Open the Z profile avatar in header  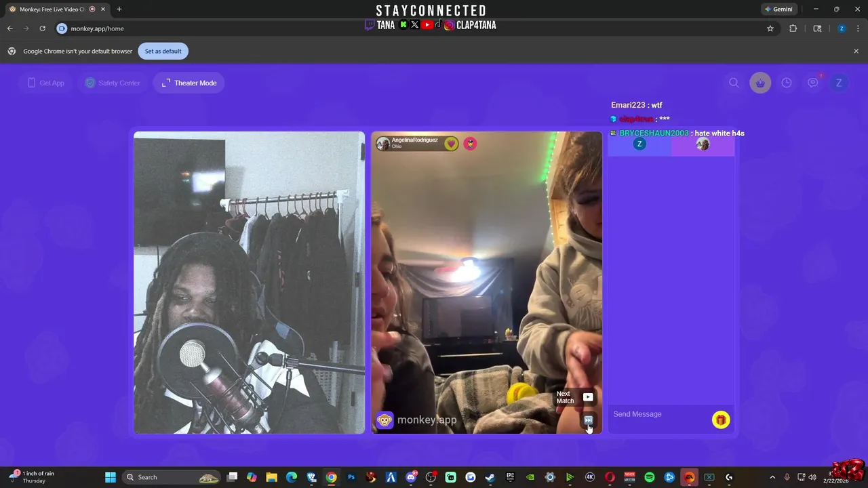pos(839,83)
